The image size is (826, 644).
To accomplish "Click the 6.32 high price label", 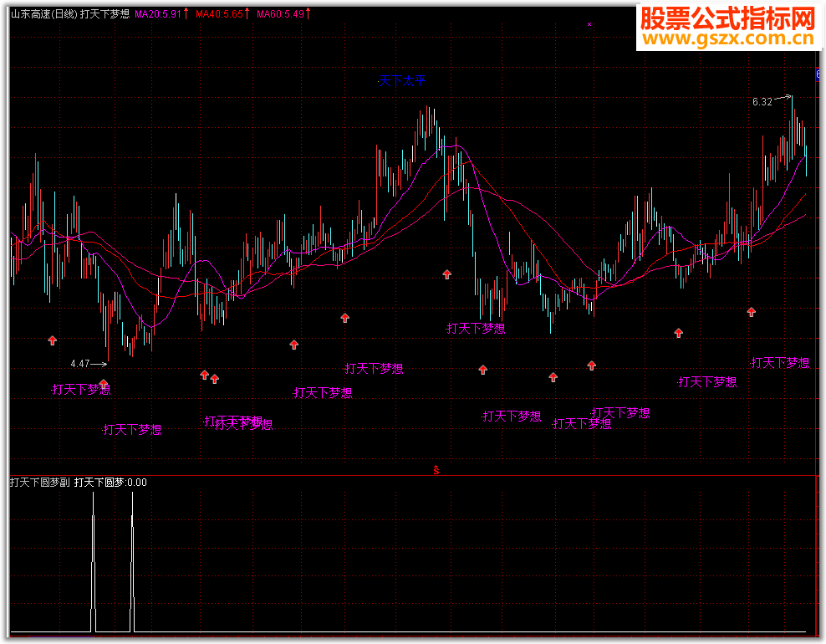I will coord(762,102).
